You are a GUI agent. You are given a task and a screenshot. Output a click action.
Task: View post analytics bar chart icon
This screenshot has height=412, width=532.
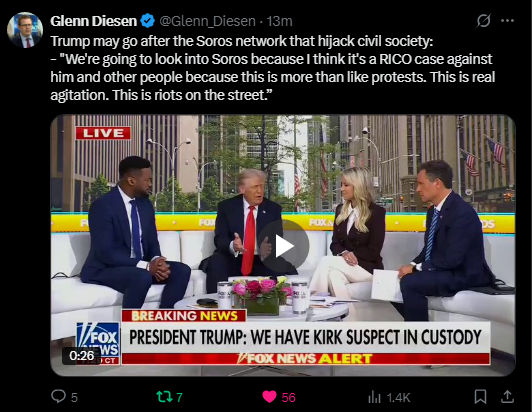pyautogui.click(x=374, y=397)
